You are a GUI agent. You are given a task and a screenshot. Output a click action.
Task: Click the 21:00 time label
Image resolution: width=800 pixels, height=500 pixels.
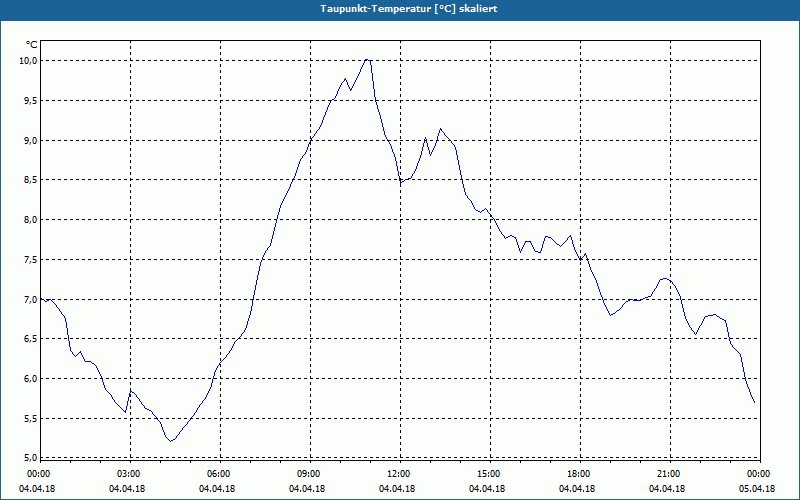669,474
